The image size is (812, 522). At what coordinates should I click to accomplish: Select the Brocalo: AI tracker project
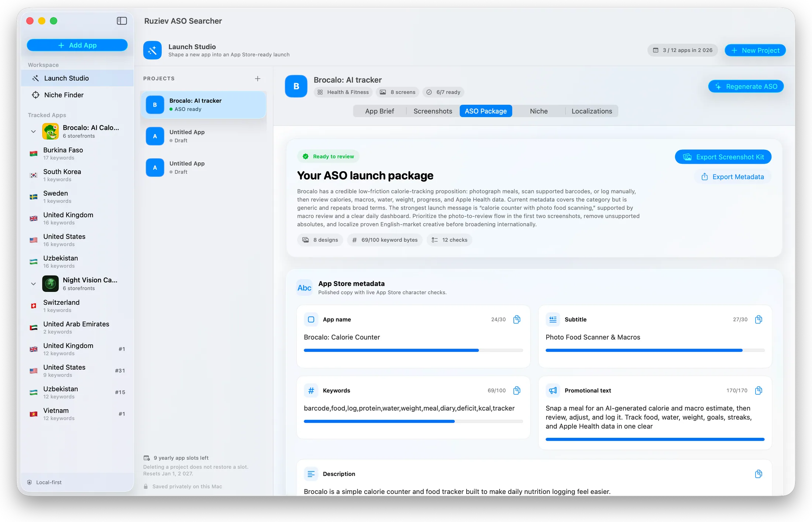click(203, 105)
